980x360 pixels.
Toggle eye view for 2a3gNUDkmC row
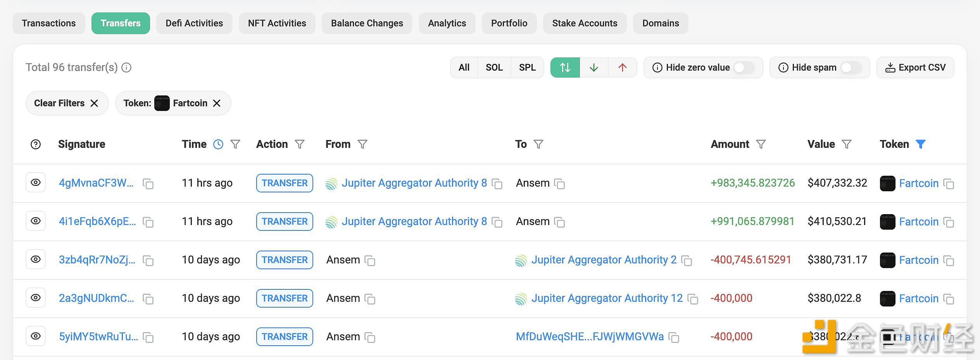(36, 298)
